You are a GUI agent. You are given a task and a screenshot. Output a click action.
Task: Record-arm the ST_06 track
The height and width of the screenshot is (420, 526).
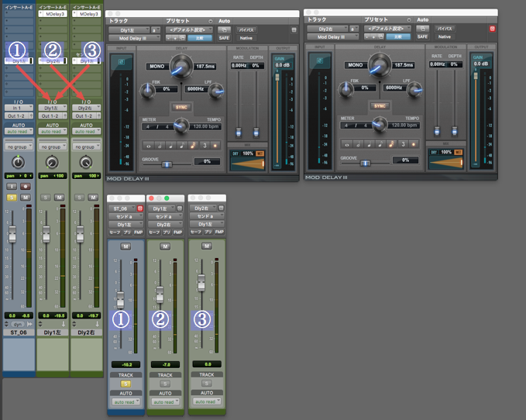tap(25, 186)
